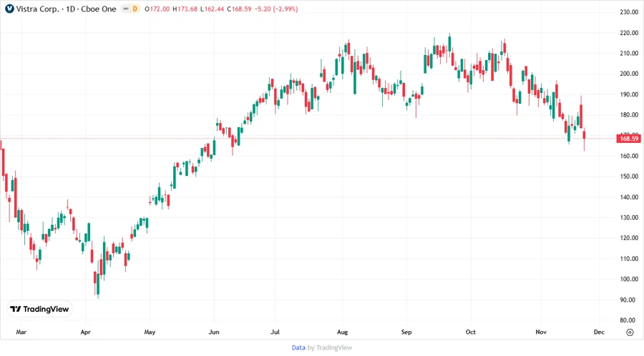
Task: Click the Aug label on time axis
Action: [x=342, y=332]
